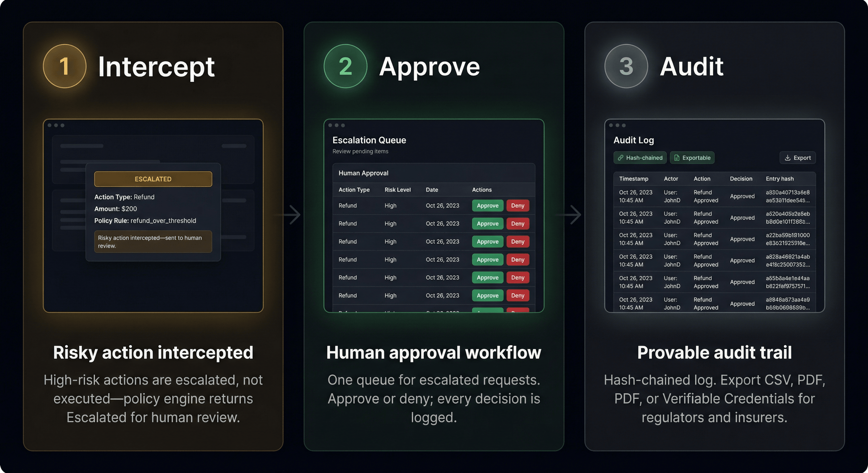
Task: Toggle the Hash-chained badge off
Action: point(640,158)
